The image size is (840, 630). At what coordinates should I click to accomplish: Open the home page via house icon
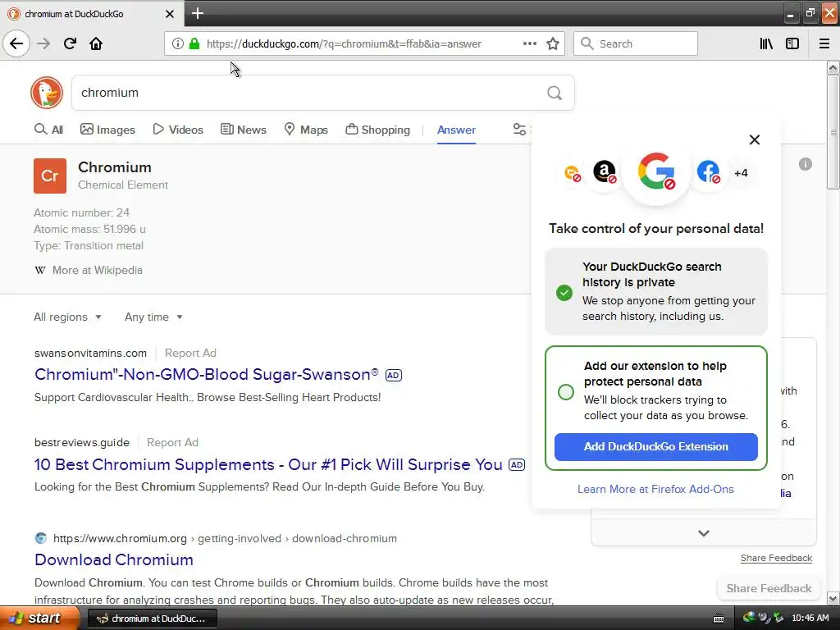pyautogui.click(x=96, y=43)
